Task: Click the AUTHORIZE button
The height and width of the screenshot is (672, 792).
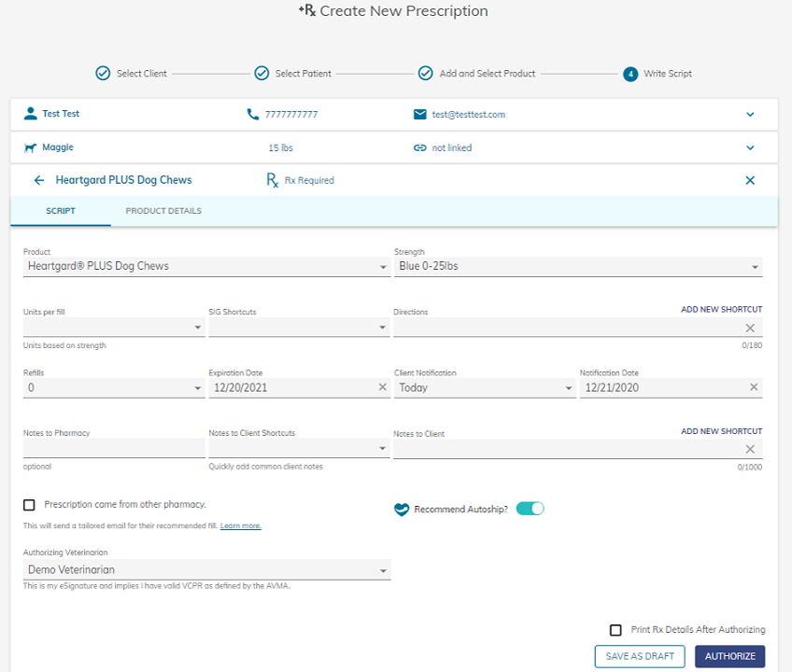Action: [x=729, y=656]
